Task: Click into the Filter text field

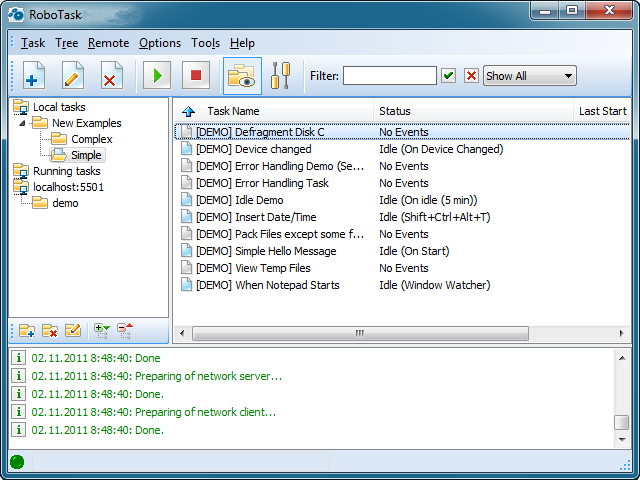Action: point(389,76)
